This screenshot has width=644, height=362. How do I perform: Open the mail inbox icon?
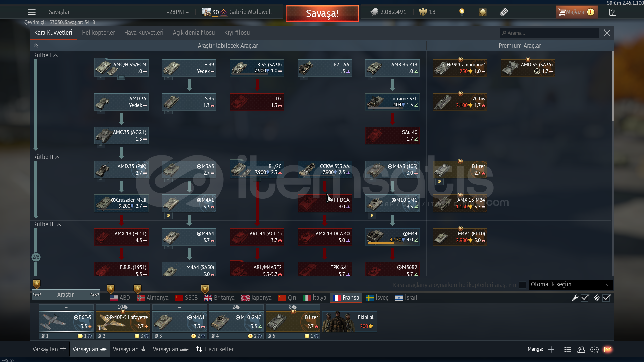[608, 349]
